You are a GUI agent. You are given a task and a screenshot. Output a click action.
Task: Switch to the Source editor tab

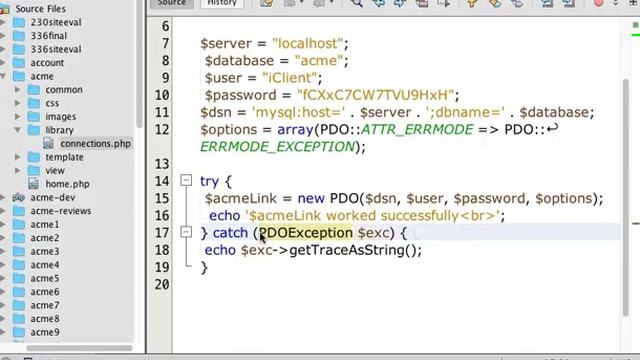coord(172,3)
